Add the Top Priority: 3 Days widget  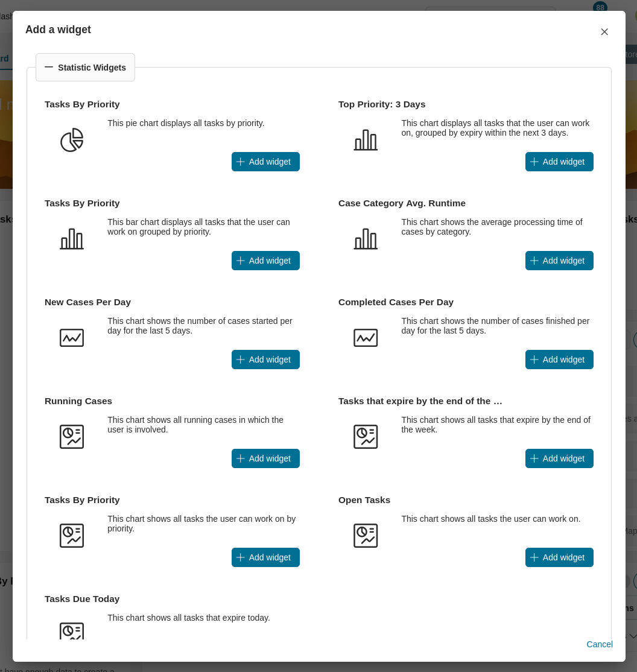tap(559, 162)
